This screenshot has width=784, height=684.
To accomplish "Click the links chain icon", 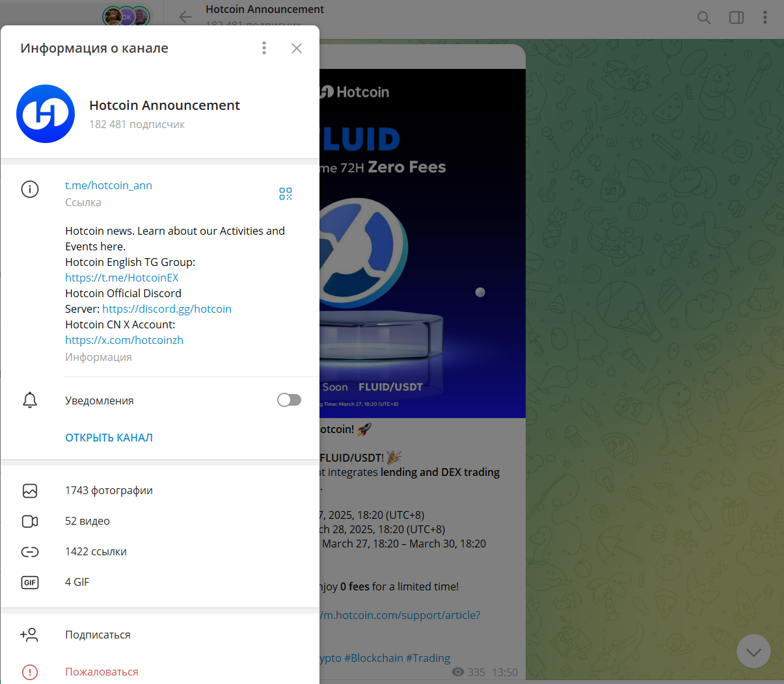I will point(30,552).
